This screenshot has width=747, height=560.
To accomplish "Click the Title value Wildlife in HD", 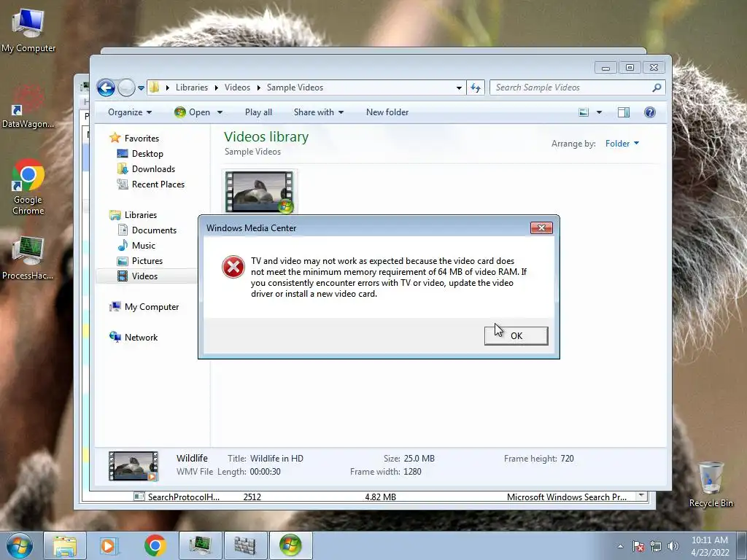I will (276, 459).
